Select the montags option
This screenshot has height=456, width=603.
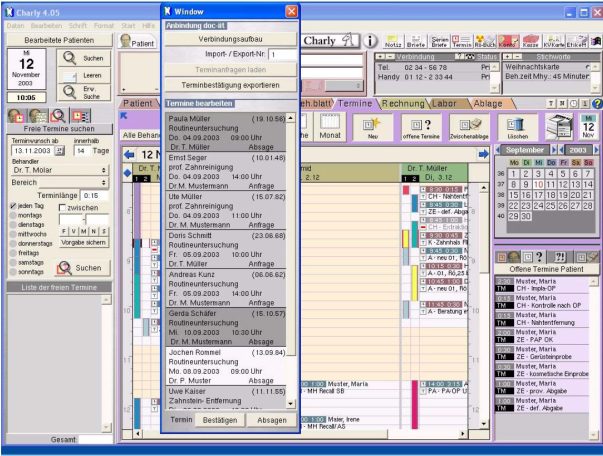[13, 215]
